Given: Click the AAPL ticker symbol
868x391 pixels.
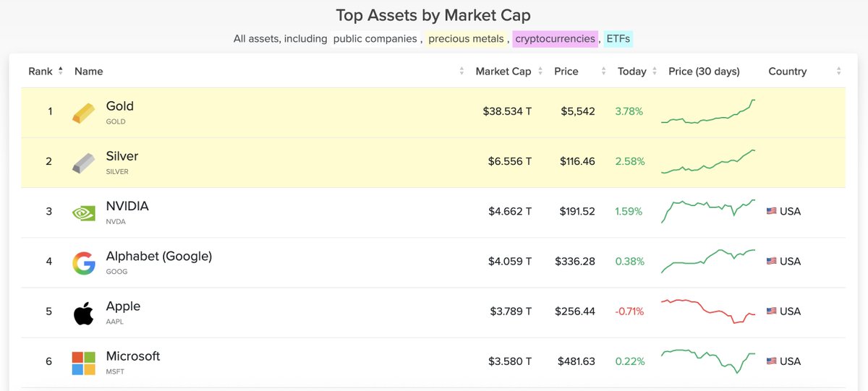Looking at the screenshot, I should point(115,321).
